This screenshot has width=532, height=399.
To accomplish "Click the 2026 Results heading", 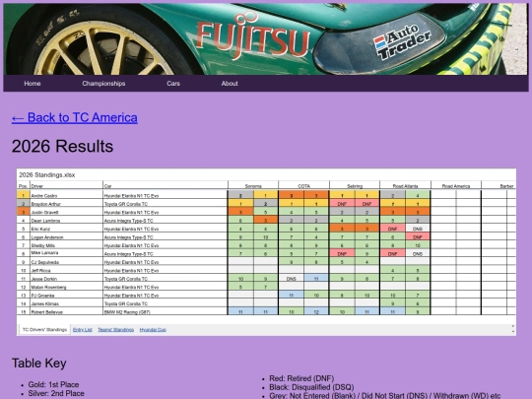I will (62, 146).
